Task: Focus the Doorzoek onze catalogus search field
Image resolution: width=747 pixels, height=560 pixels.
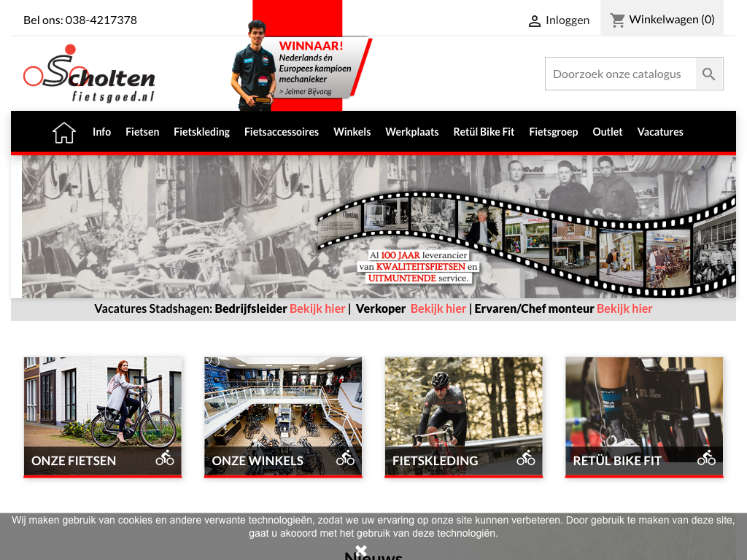Action: pyautogui.click(x=620, y=74)
